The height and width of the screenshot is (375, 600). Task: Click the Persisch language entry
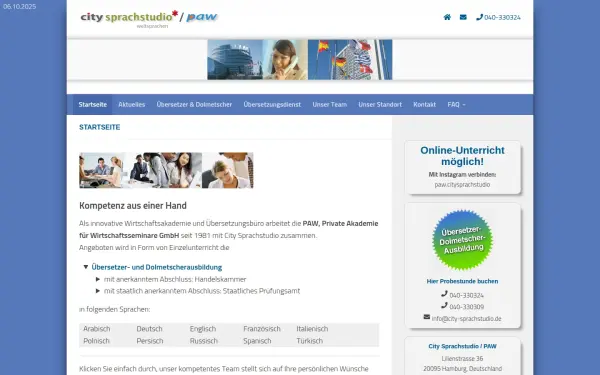click(x=150, y=341)
